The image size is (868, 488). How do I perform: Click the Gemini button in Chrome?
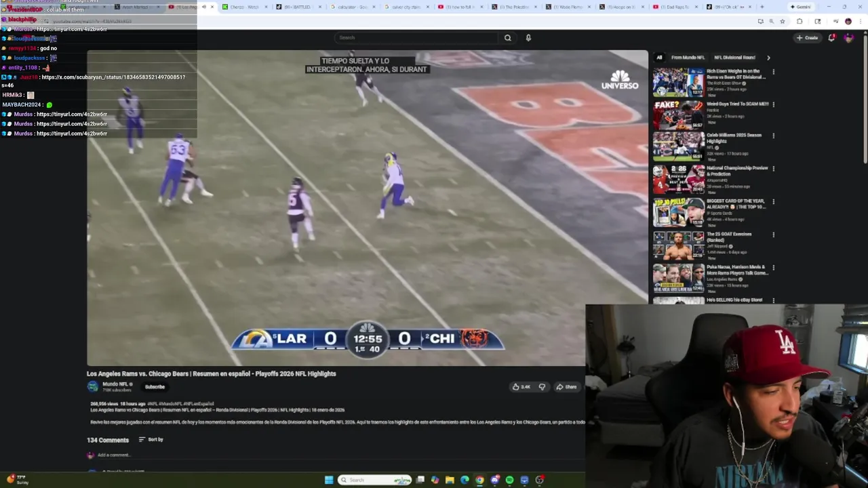click(801, 7)
